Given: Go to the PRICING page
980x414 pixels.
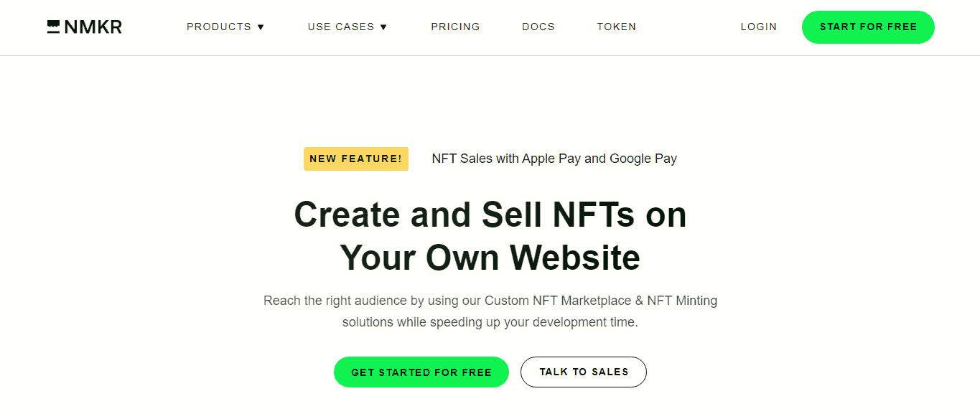Looking at the screenshot, I should (x=455, y=27).
